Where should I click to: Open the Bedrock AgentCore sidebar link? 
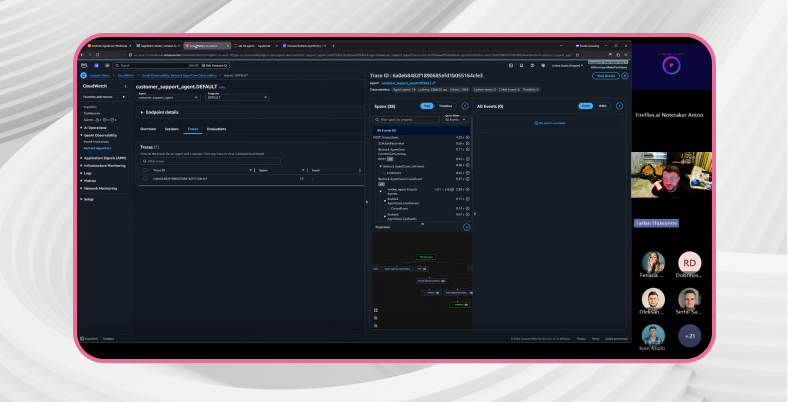pyautogui.click(x=97, y=149)
